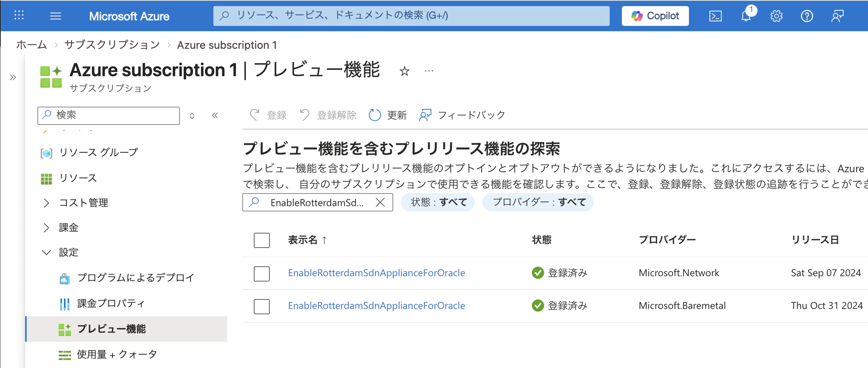Toggle the select-all checkbox in table header
The height and width of the screenshot is (368, 868).
click(262, 240)
